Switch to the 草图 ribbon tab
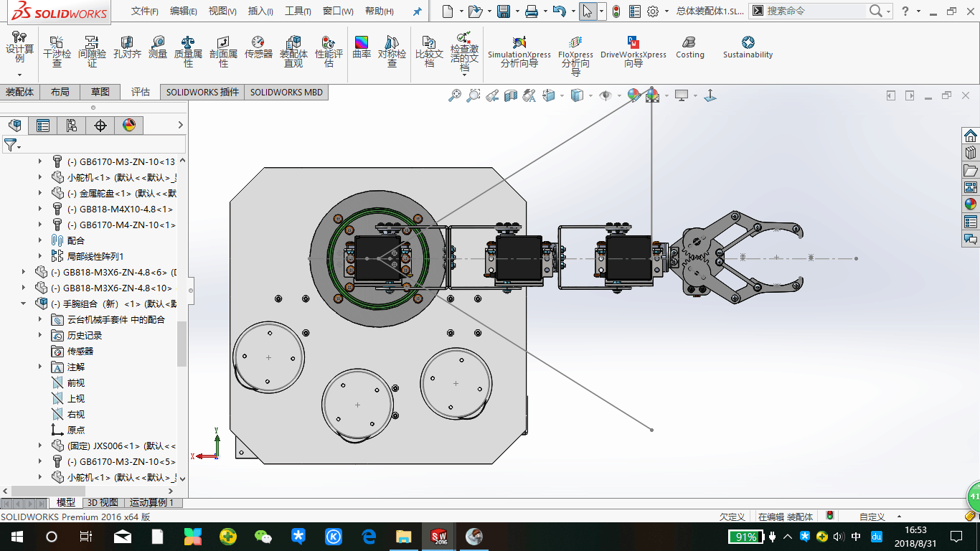This screenshot has height=551, width=980. click(x=100, y=92)
